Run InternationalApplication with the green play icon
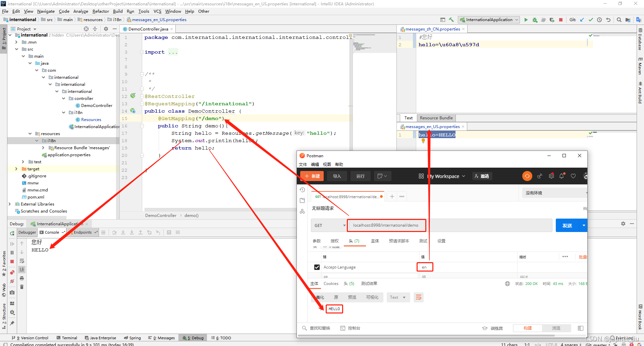The height and width of the screenshot is (346, 644). tap(526, 20)
